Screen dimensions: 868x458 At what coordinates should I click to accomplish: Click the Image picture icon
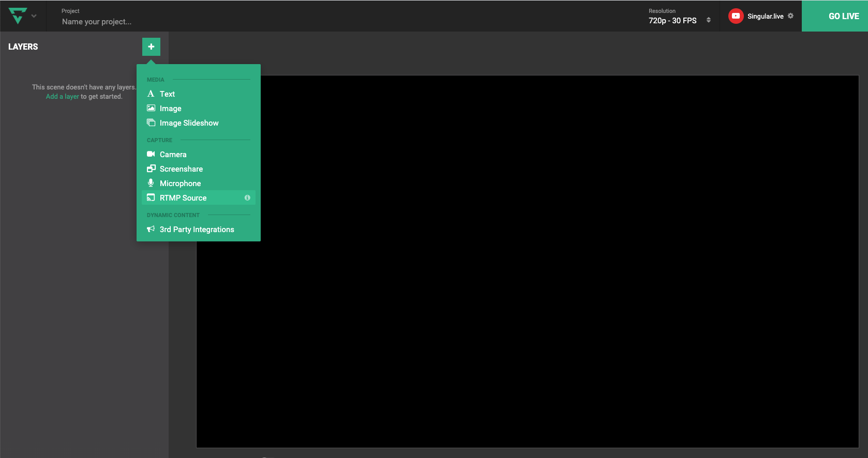[x=151, y=108]
